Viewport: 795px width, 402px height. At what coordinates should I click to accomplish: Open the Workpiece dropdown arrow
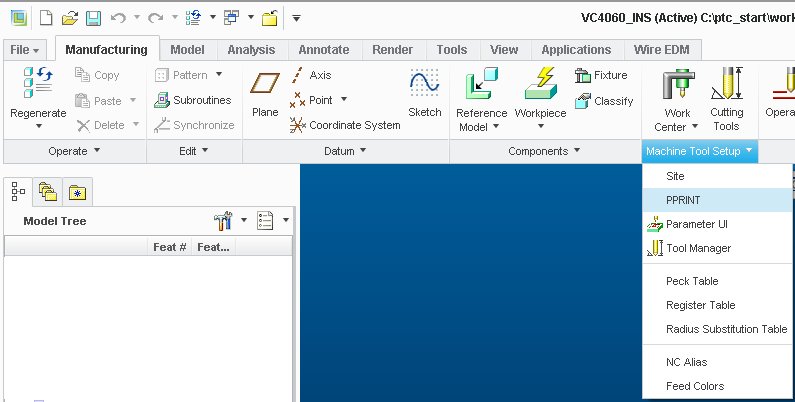(540, 127)
